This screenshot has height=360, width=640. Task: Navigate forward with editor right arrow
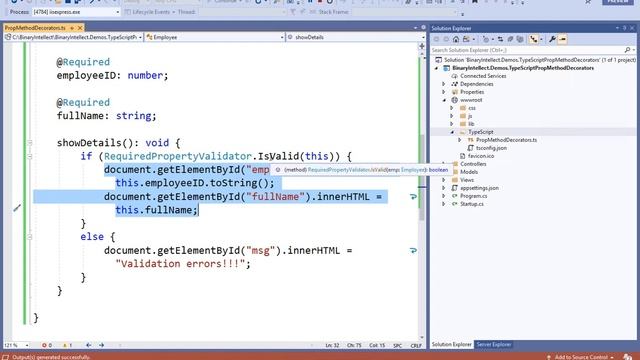coord(102,345)
